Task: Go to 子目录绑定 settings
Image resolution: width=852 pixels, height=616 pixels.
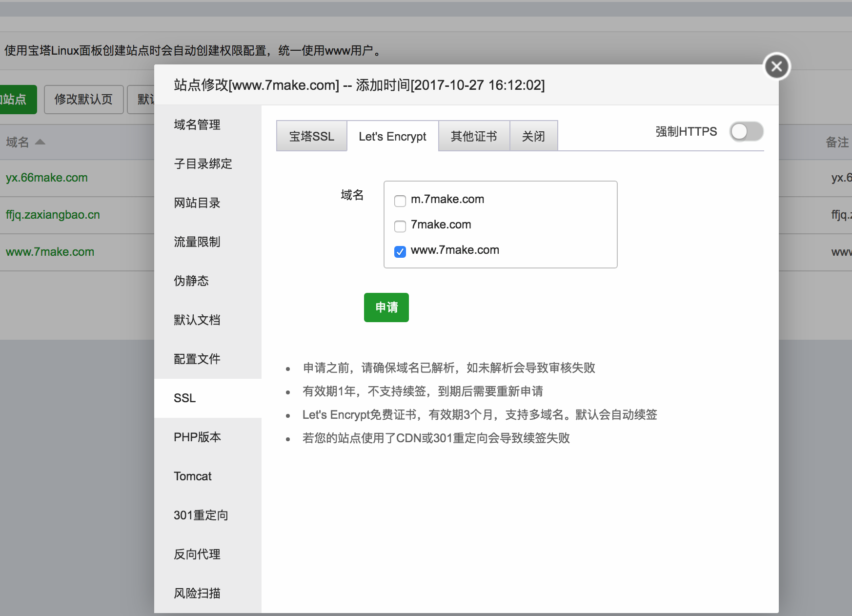Action: click(x=203, y=164)
